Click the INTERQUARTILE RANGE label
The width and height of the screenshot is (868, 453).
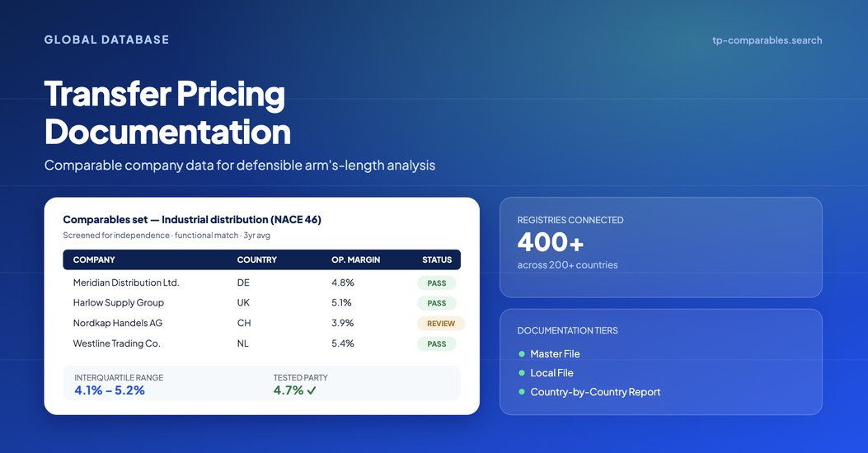(x=119, y=378)
